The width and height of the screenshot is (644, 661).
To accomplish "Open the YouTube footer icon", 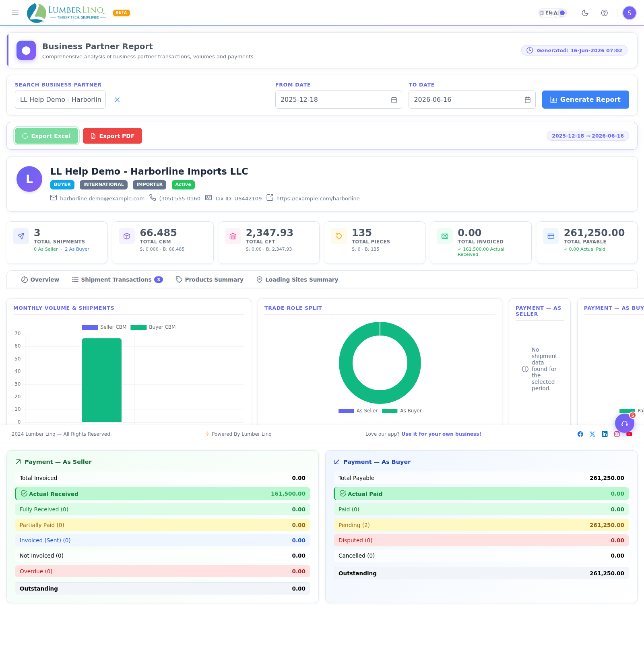I will point(629,434).
